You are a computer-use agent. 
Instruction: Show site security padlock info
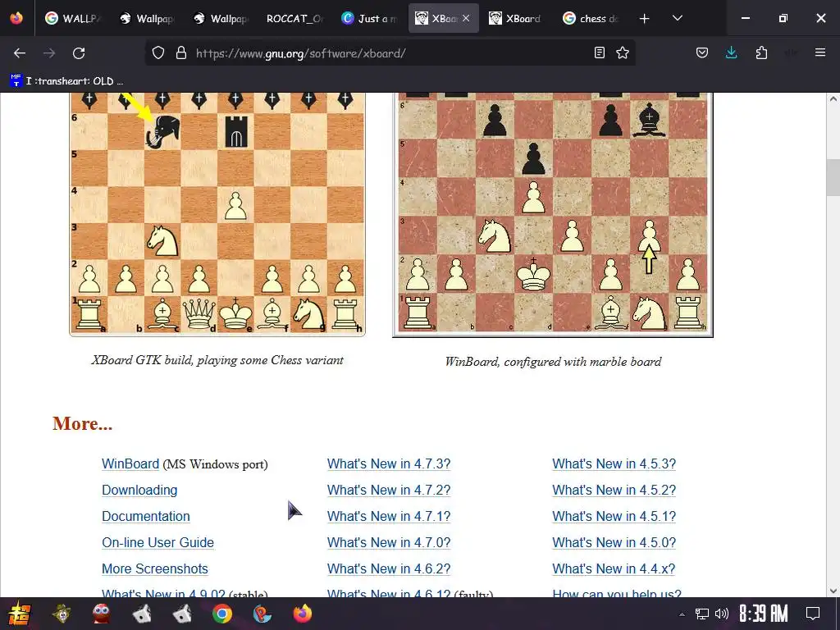click(x=181, y=53)
